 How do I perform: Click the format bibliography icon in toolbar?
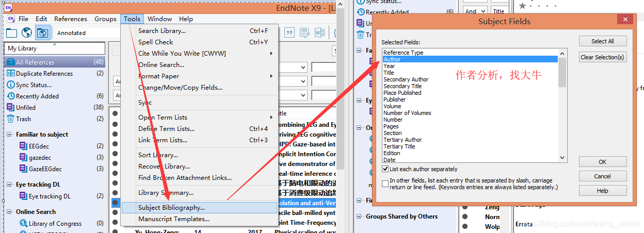[x=305, y=33]
